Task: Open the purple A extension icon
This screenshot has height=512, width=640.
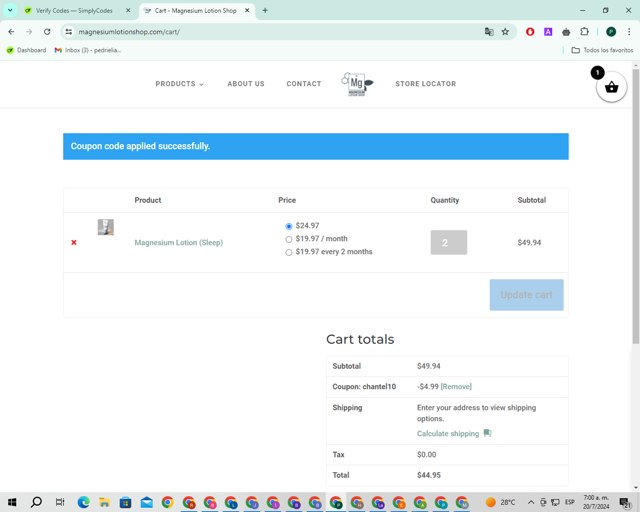Action: 548,32
